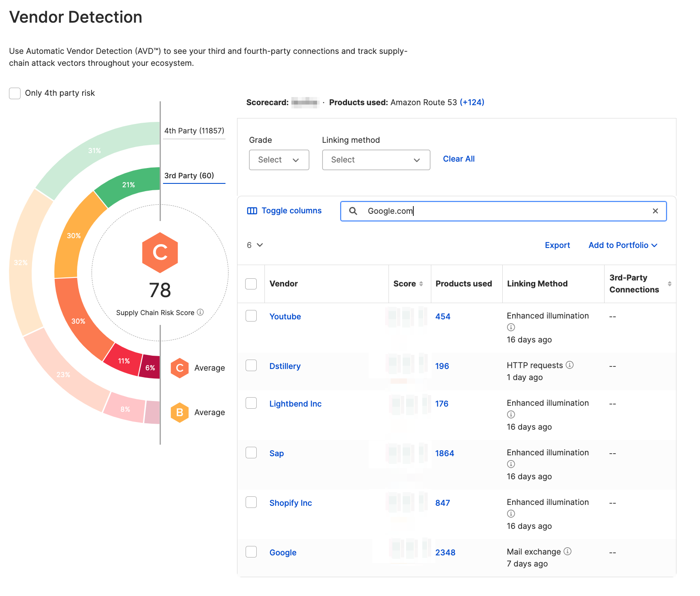This screenshot has height=596, width=700.
Task: Open the Linking method Select dropdown
Action: 376,160
